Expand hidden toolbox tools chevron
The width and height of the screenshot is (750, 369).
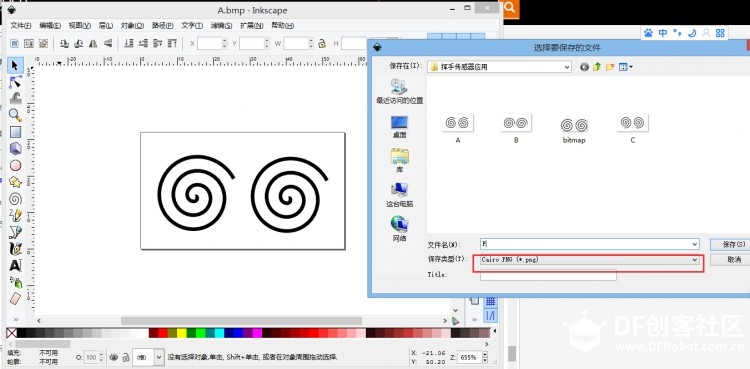[x=15, y=319]
